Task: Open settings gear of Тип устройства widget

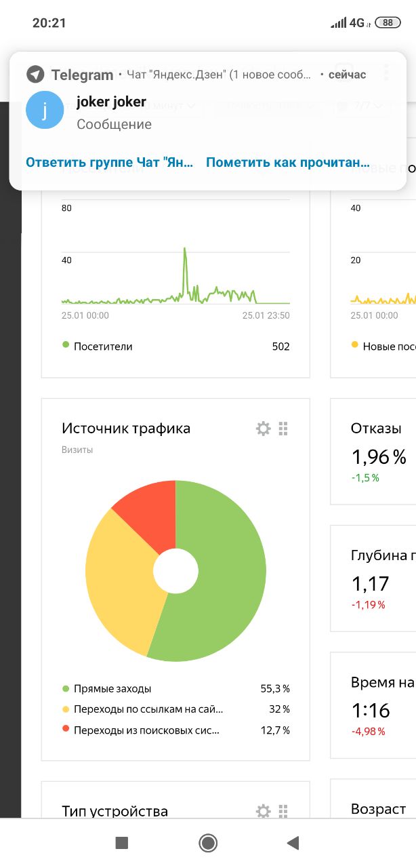Action: click(263, 810)
